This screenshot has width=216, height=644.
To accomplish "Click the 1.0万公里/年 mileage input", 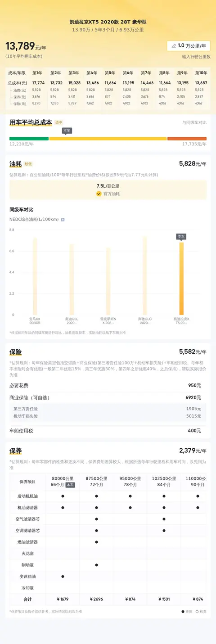I will 189,46.
